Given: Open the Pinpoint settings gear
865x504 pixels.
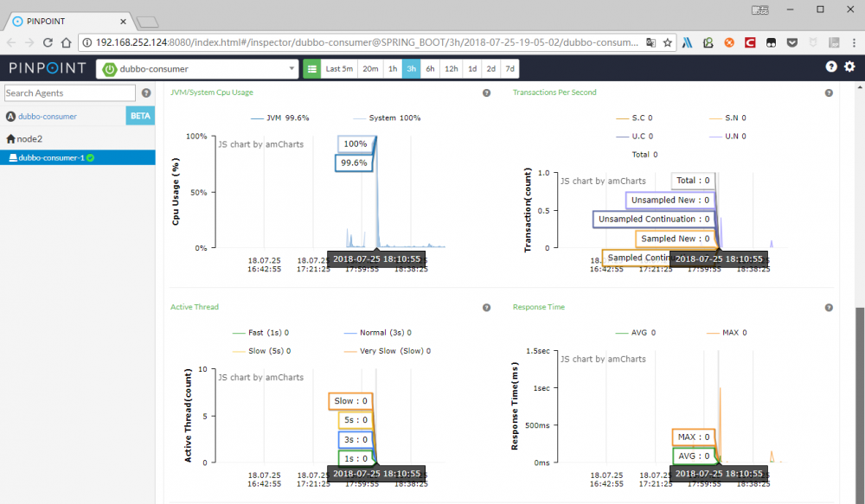Looking at the screenshot, I should point(849,67).
